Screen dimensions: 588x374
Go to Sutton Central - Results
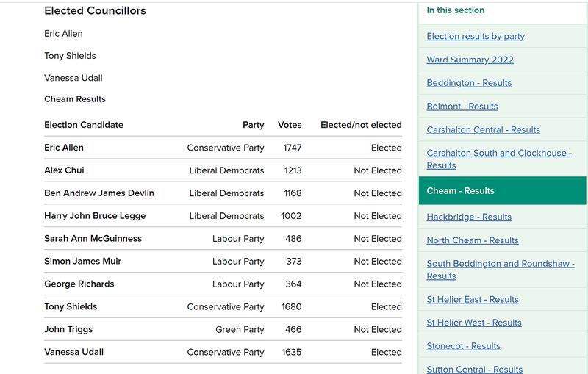[474, 369]
